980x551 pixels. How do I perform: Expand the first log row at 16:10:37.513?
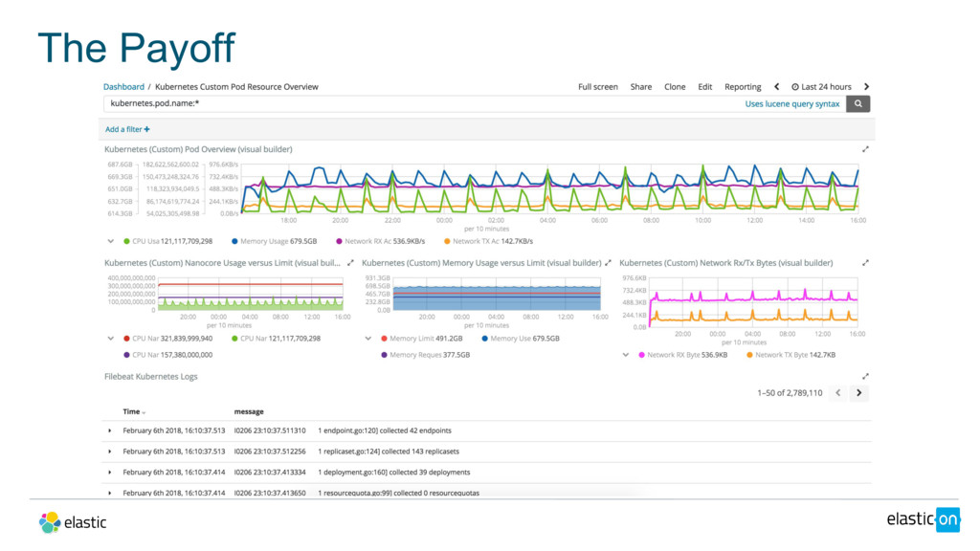tap(110, 430)
